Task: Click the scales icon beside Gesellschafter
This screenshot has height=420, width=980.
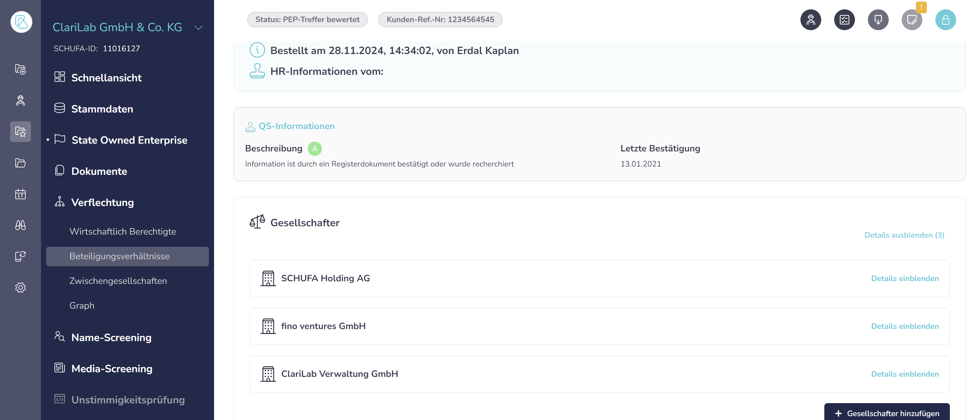Action: click(x=257, y=222)
